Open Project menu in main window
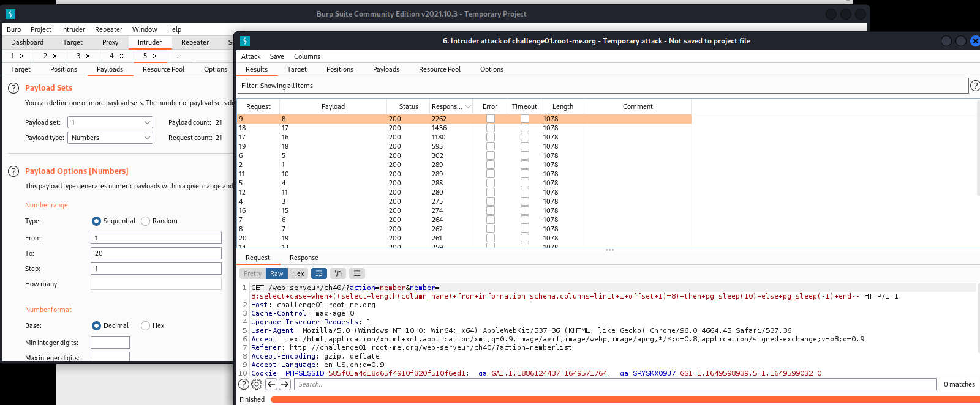This screenshot has width=980, height=405. (41, 29)
